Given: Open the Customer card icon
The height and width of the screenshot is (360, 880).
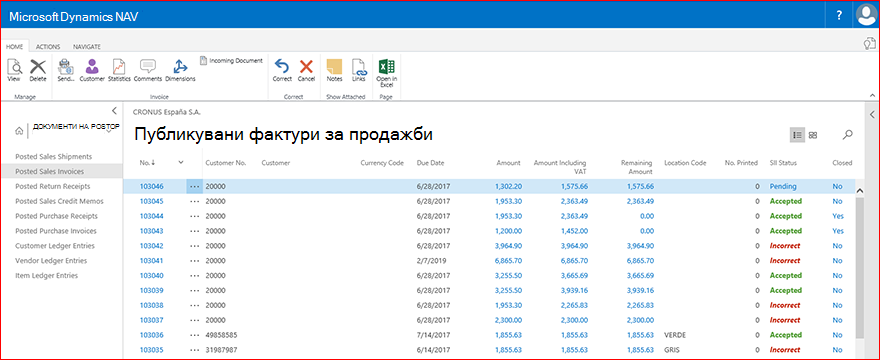Looking at the screenshot, I should 91,67.
